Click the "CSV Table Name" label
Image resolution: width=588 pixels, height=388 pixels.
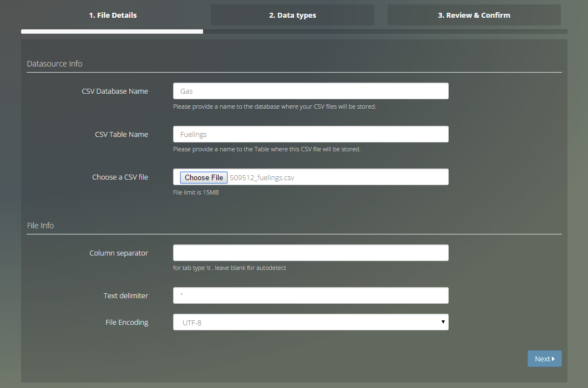pyautogui.click(x=121, y=134)
